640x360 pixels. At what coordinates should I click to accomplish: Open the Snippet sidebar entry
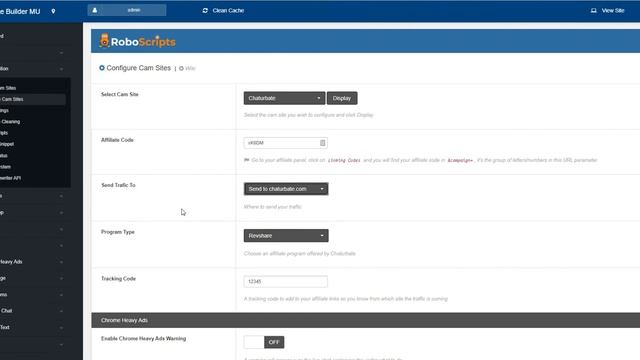[x=7, y=144]
